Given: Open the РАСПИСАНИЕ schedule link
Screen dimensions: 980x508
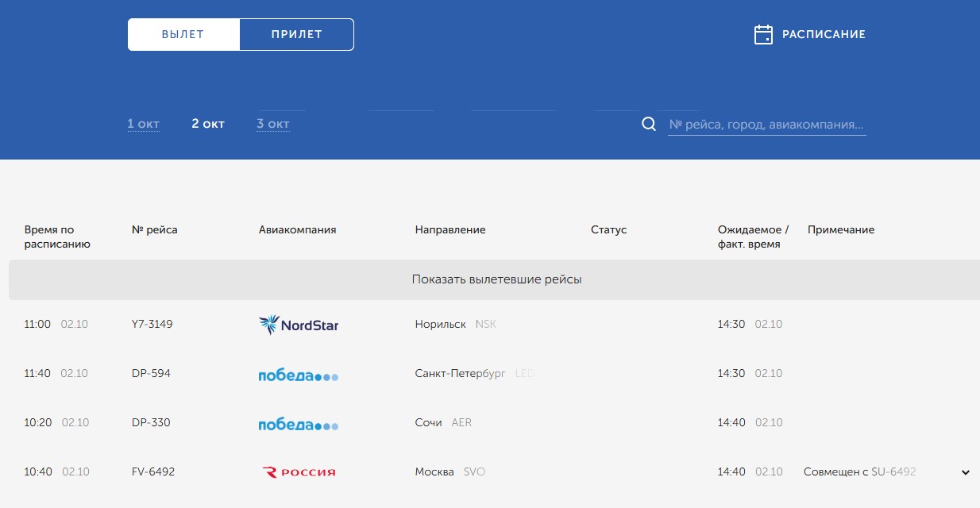Looking at the screenshot, I should pyautogui.click(x=824, y=34).
